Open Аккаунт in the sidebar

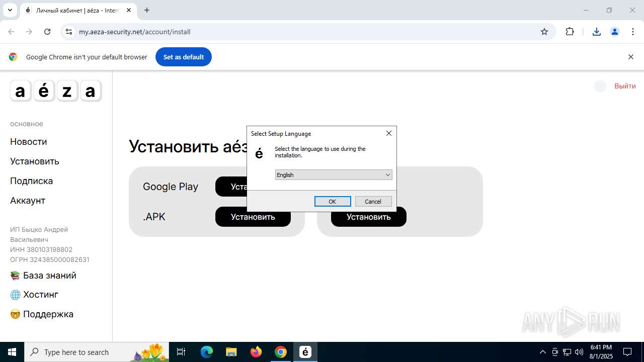[x=28, y=201]
